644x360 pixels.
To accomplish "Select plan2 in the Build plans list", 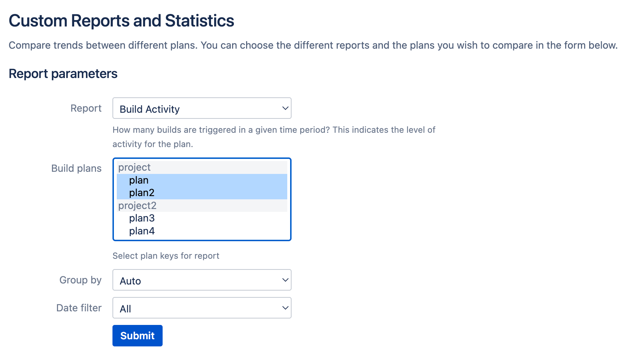I will (202, 193).
